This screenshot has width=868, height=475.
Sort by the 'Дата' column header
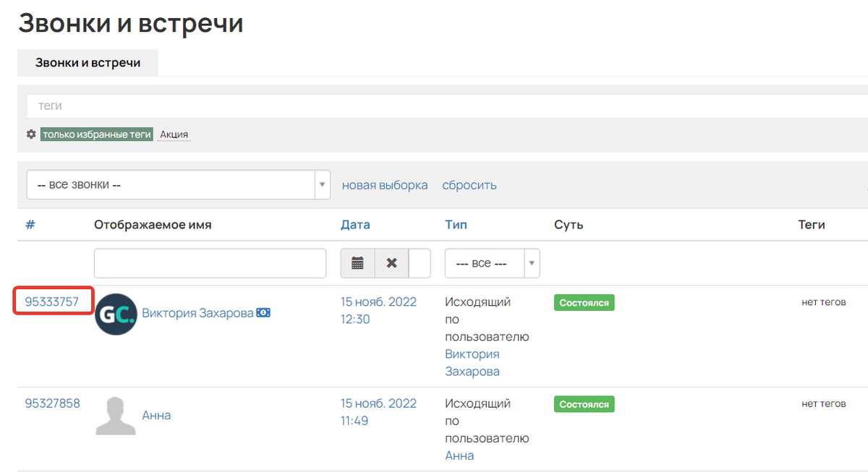355,225
